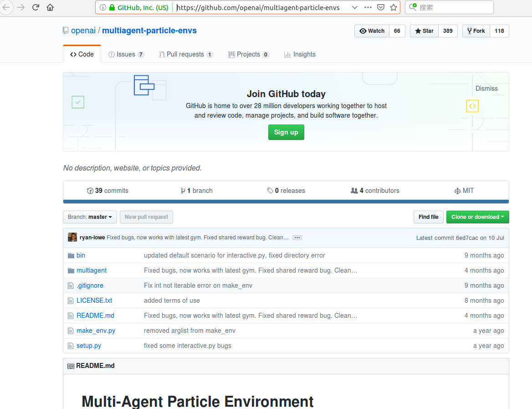Image resolution: width=532 pixels, height=409 pixels.
Task: Click the star icon on the Star button
Action: tap(418, 31)
